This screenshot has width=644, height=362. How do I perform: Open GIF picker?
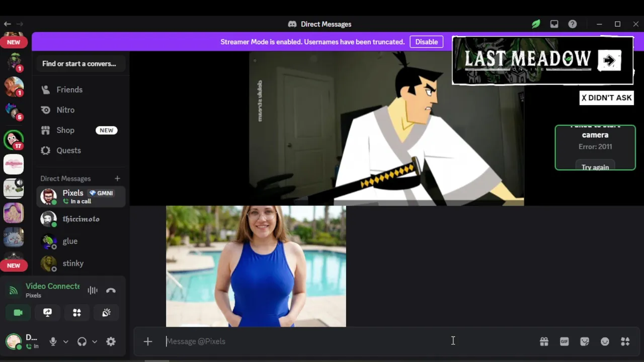(x=565, y=341)
